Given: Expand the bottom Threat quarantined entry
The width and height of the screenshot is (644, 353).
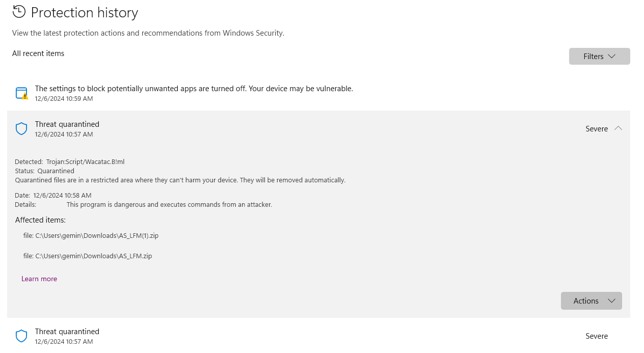Looking at the screenshot, I should tap(318, 336).
